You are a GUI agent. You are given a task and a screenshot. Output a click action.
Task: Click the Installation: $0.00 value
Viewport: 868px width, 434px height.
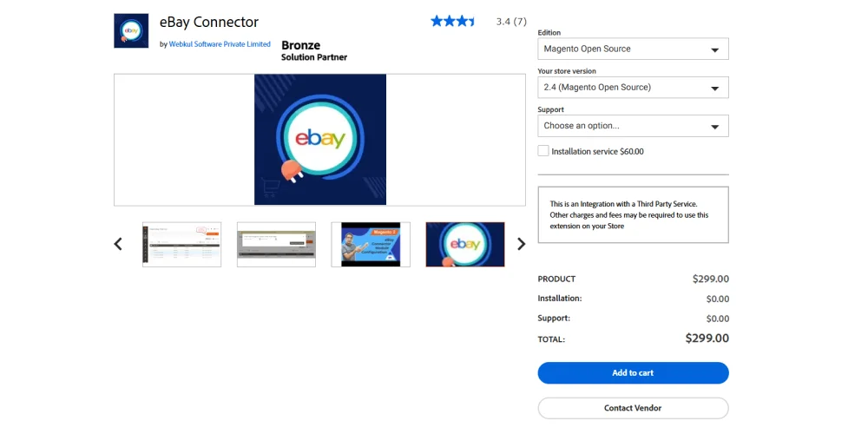718,299
